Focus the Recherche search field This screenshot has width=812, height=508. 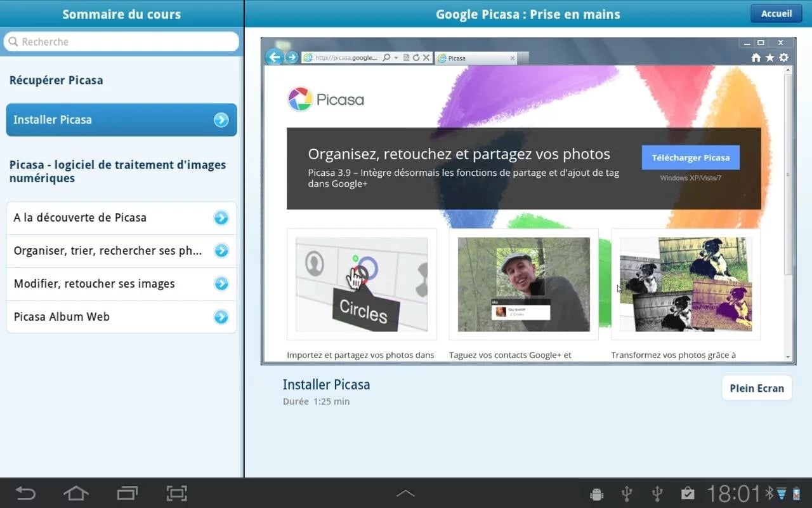click(x=121, y=42)
